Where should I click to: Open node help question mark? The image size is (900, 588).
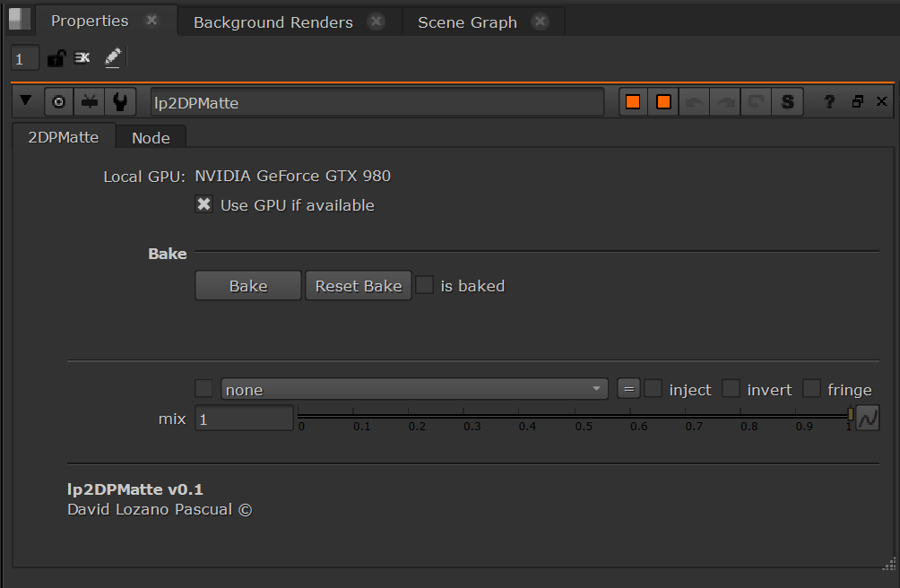[829, 102]
